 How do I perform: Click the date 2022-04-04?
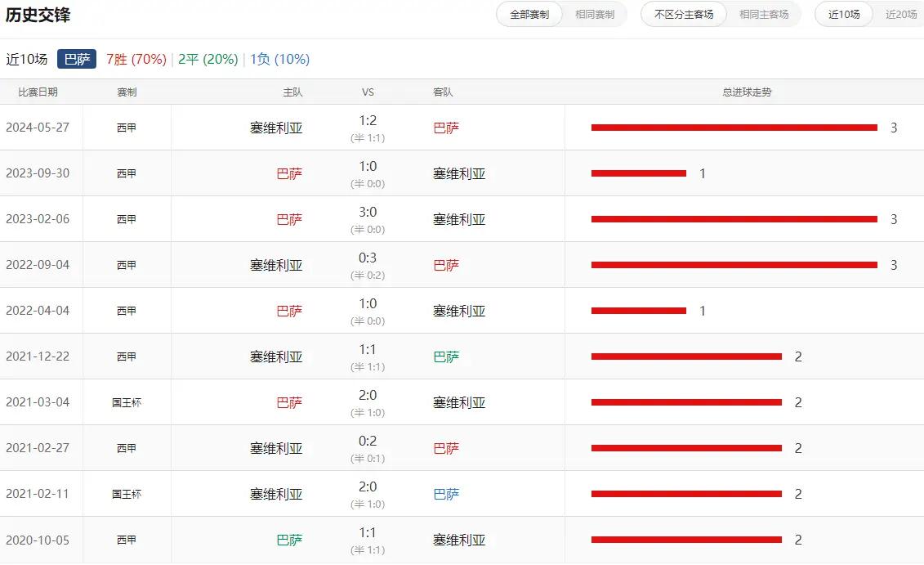point(38,311)
